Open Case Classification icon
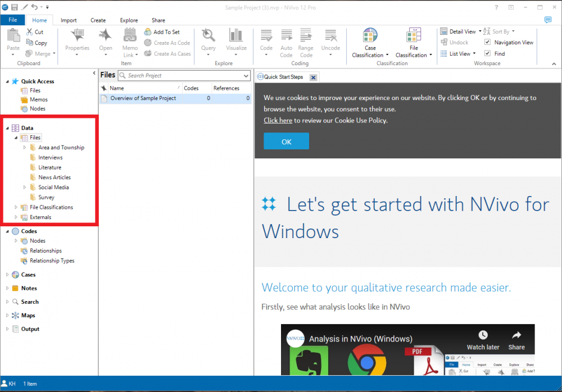Viewport: 562px width, 392px height. click(370, 35)
